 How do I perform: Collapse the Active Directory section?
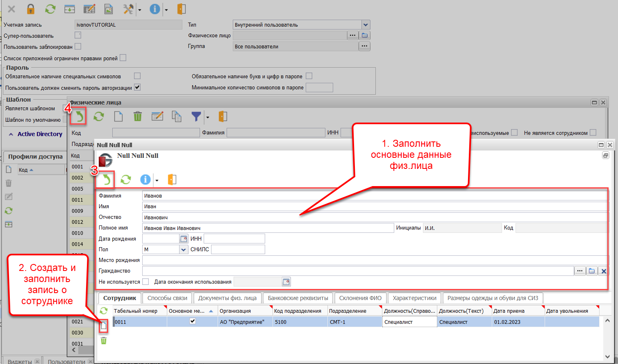tap(11, 134)
